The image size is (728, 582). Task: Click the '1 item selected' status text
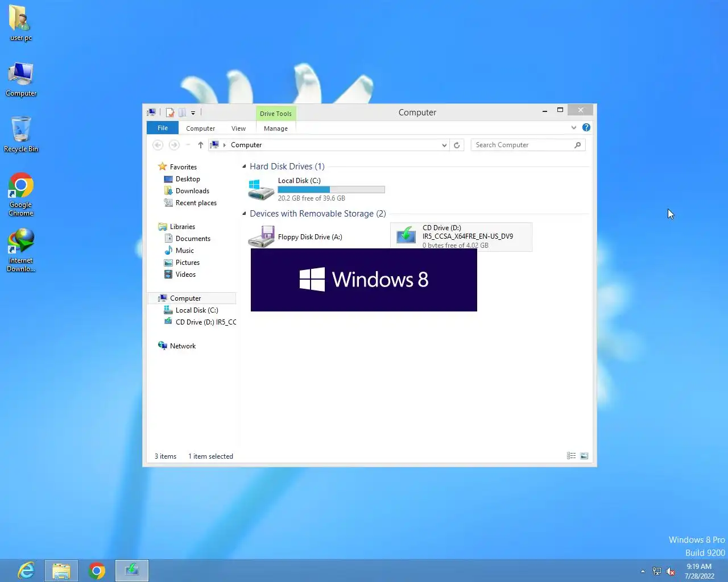(210, 456)
